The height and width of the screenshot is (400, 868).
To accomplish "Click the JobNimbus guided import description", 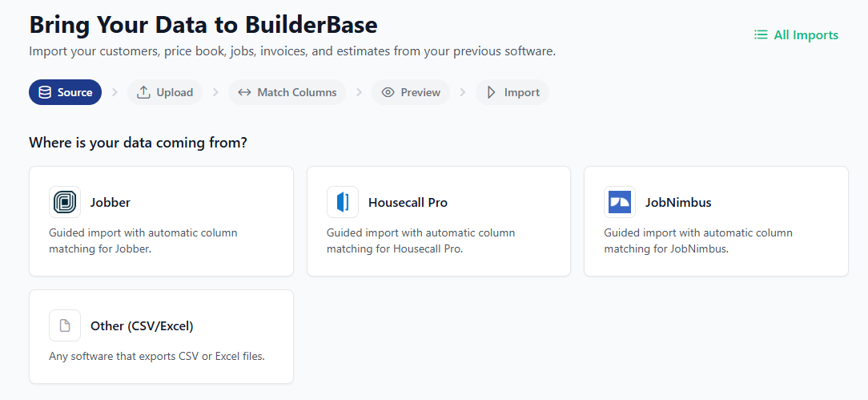I will point(698,241).
